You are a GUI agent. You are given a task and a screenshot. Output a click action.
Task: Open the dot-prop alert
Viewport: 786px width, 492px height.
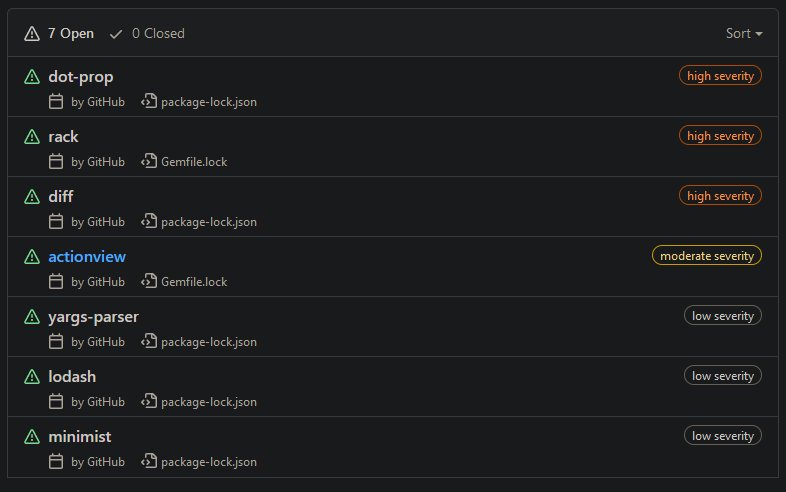pos(81,77)
